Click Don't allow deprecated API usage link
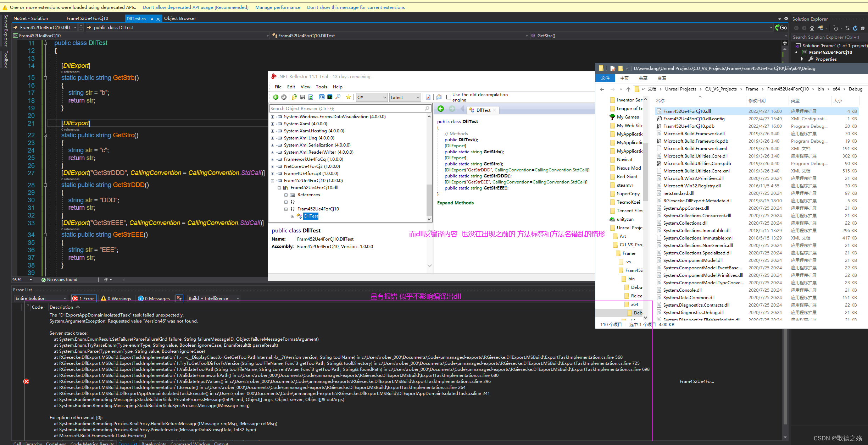 [x=196, y=7]
